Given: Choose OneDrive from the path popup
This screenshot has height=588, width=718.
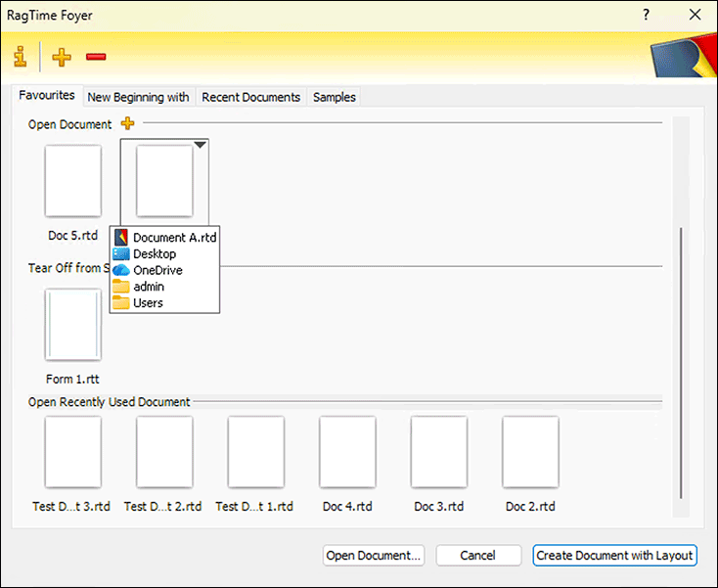Looking at the screenshot, I should pos(157,270).
